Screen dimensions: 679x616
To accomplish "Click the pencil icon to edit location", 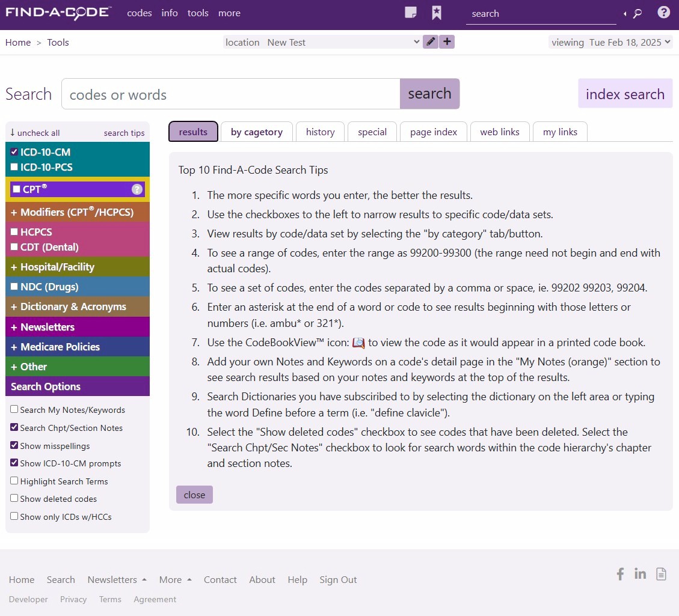I will [431, 42].
